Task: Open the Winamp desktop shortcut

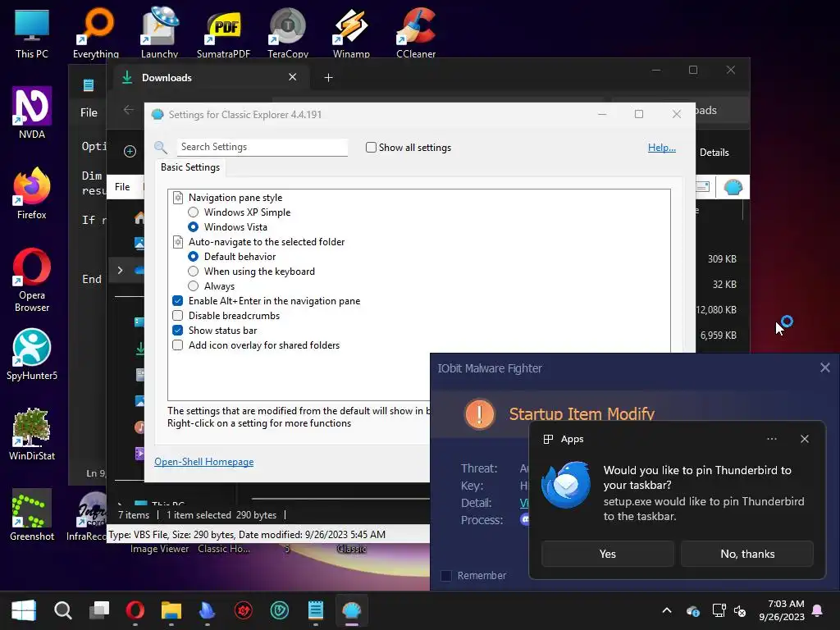Action: click(351, 33)
